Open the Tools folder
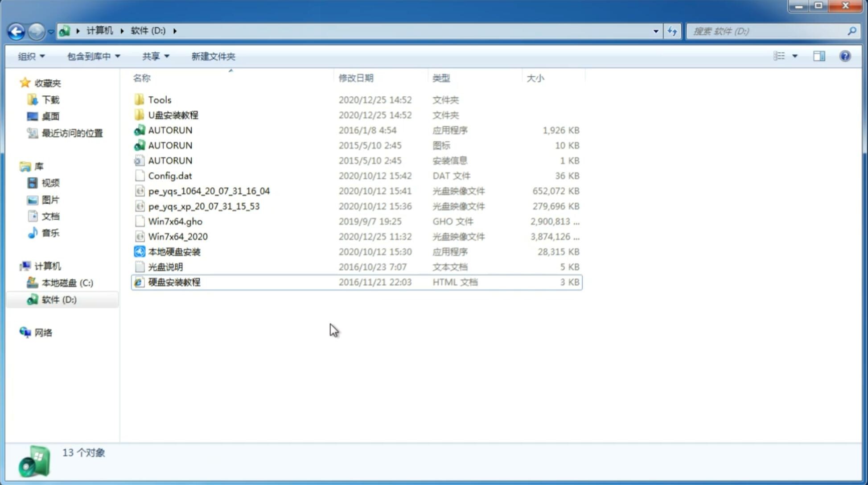The height and width of the screenshot is (485, 868). 159,99
